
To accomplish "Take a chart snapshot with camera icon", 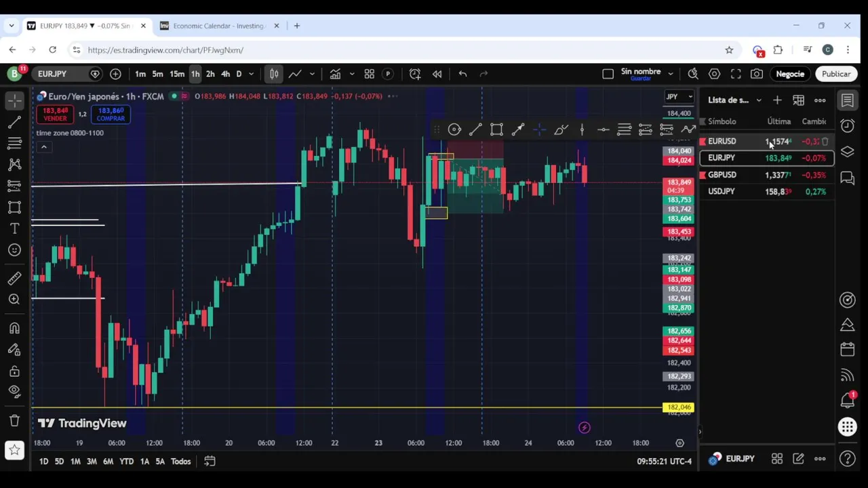I will (x=757, y=74).
